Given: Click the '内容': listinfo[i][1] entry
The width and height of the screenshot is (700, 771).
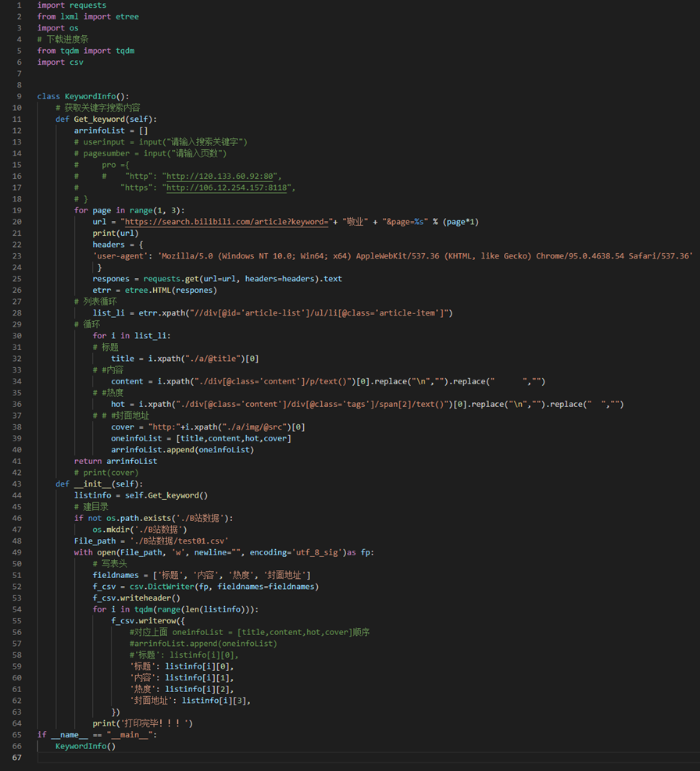Looking at the screenshot, I should 181,677.
